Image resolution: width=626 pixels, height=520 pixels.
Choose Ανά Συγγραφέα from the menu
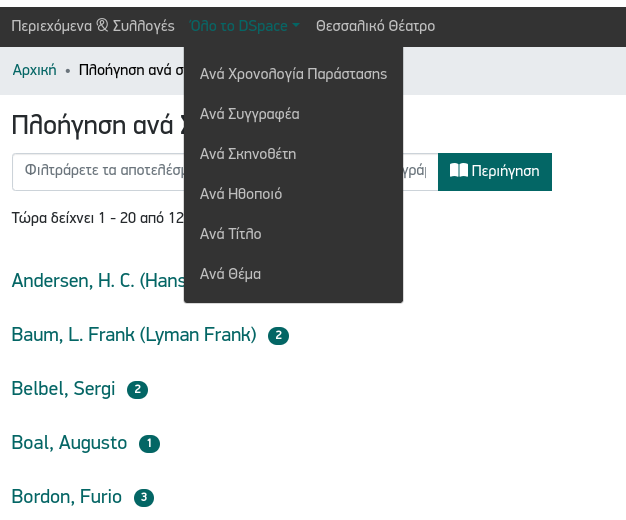(x=250, y=114)
